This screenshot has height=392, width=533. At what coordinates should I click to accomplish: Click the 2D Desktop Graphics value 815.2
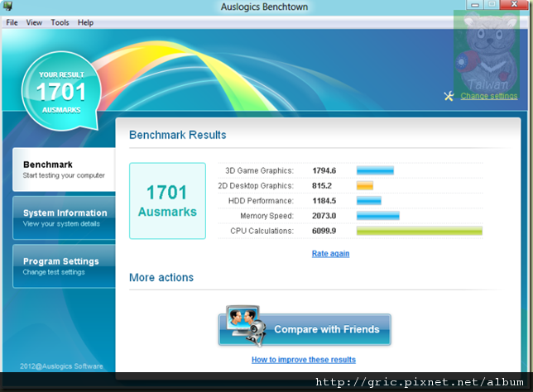[x=322, y=186]
